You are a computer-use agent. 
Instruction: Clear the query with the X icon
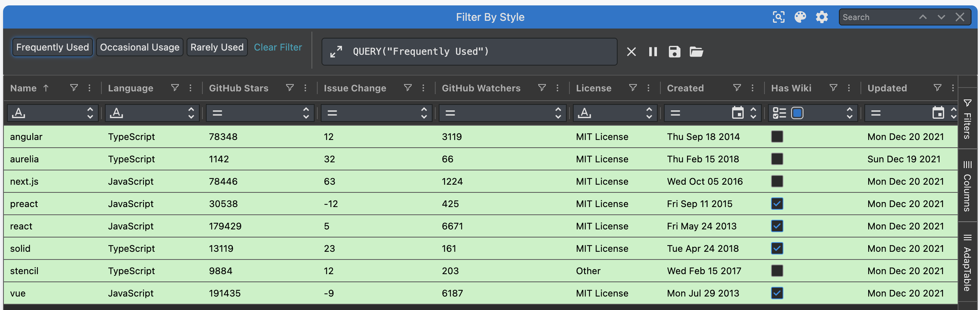631,52
